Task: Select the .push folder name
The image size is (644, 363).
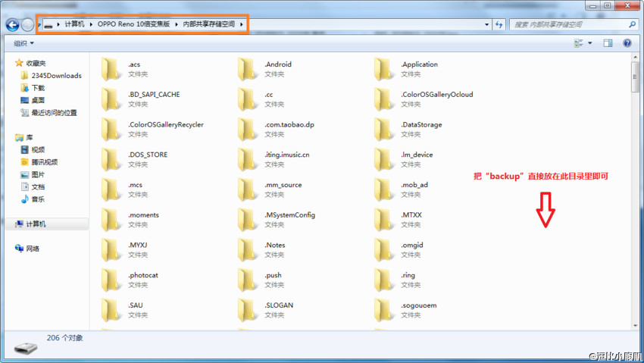Action: coord(273,275)
